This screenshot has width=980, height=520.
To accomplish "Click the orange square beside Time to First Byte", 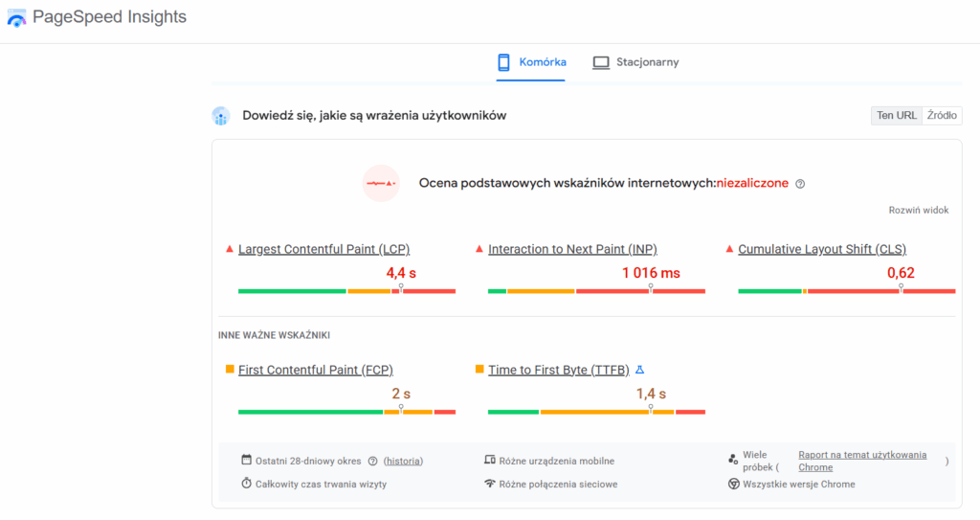I will pos(480,370).
